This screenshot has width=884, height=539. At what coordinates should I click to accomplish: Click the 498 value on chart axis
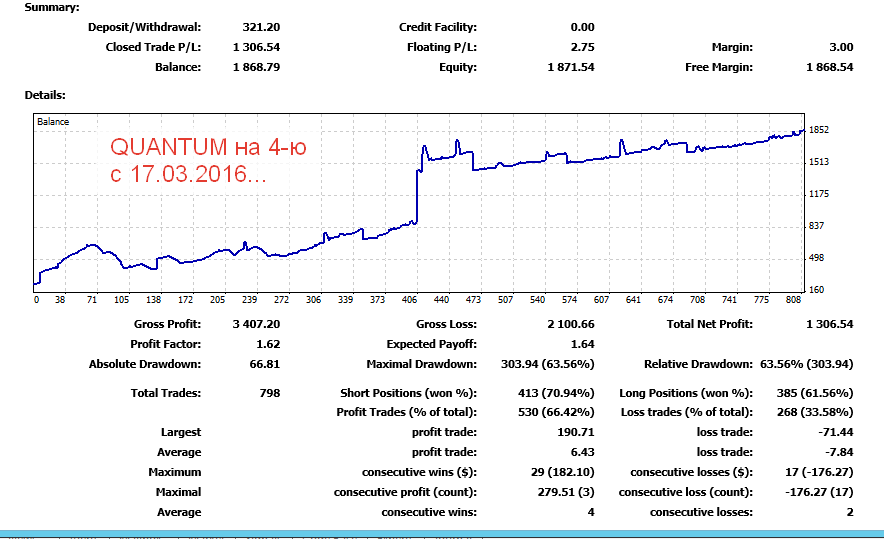click(x=816, y=258)
